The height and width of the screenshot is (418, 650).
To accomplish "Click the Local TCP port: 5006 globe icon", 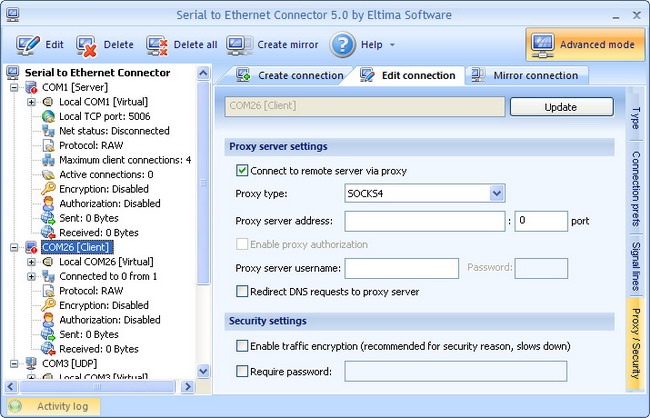I will click(x=48, y=117).
